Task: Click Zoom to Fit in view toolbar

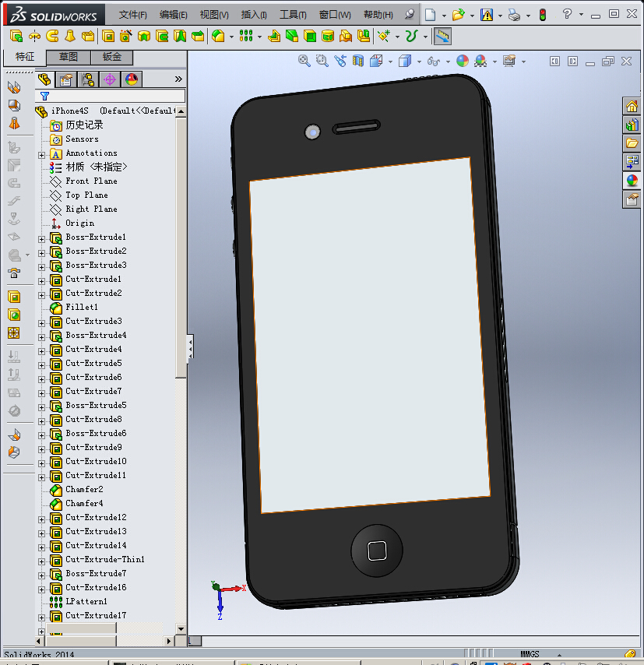Action: tap(304, 61)
